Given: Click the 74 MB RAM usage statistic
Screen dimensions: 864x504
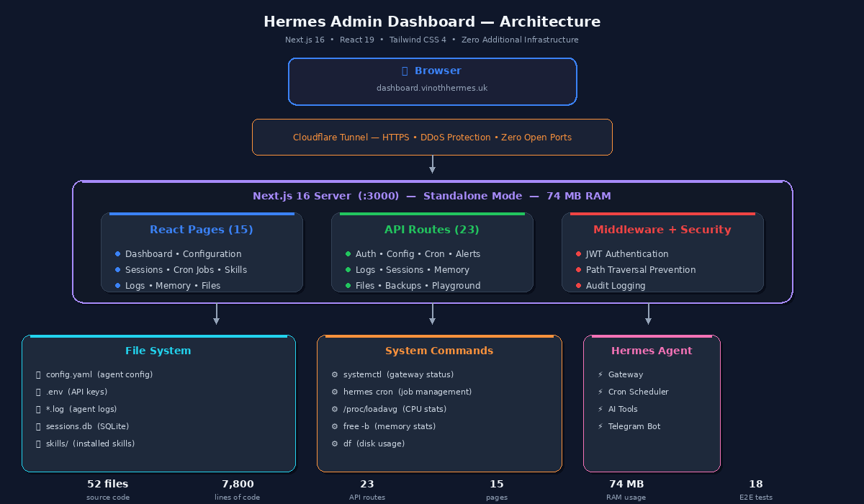Looking at the screenshot, I should [x=626, y=490].
